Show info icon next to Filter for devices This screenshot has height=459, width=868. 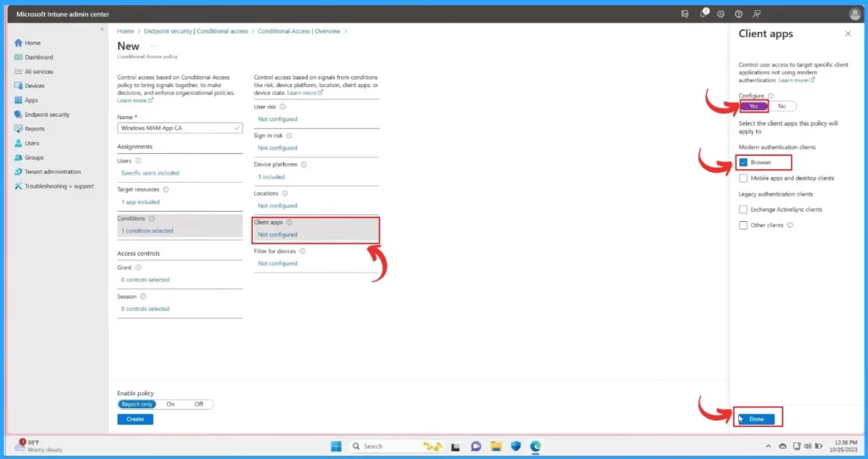pyautogui.click(x=303, y=251)
